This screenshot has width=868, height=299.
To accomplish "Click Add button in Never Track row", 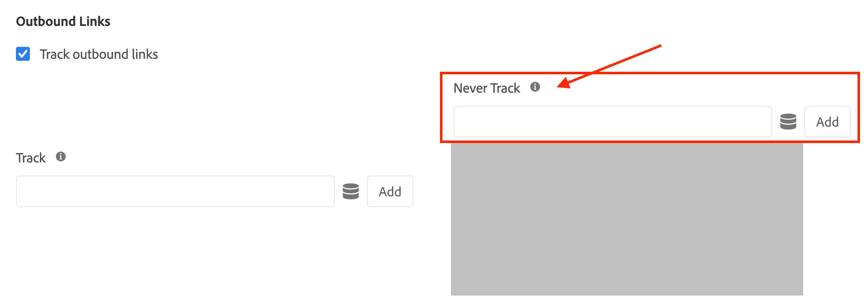I will coord(828,122).
